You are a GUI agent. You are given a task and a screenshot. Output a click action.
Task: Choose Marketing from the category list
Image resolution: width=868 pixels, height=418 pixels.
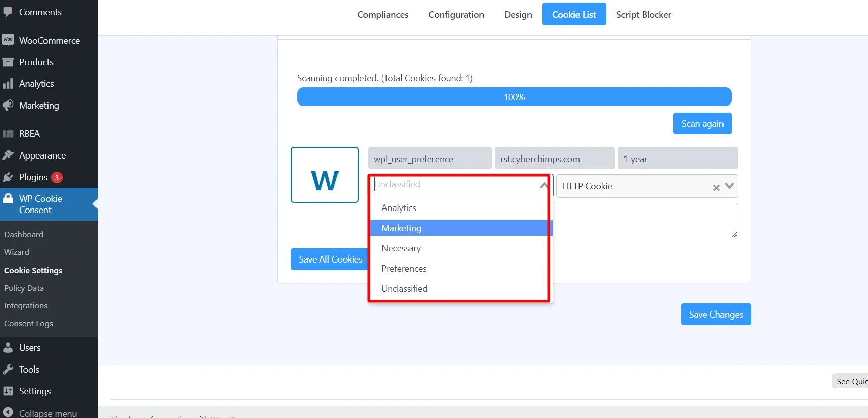[401, 228]
